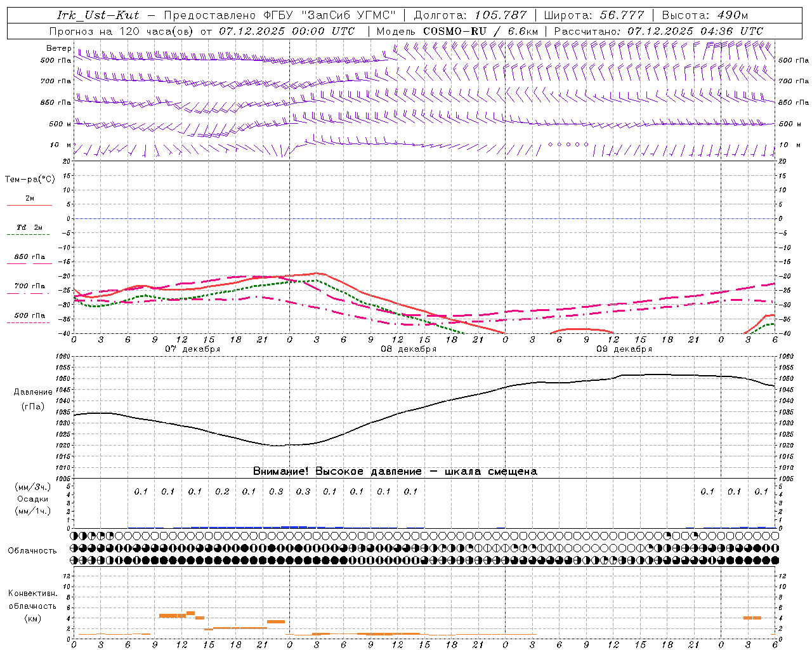The width and height of the screenshot is (812, 650).
Task: Click the "Тем-ра(°C)" temperature label
Action: [30, 180]
